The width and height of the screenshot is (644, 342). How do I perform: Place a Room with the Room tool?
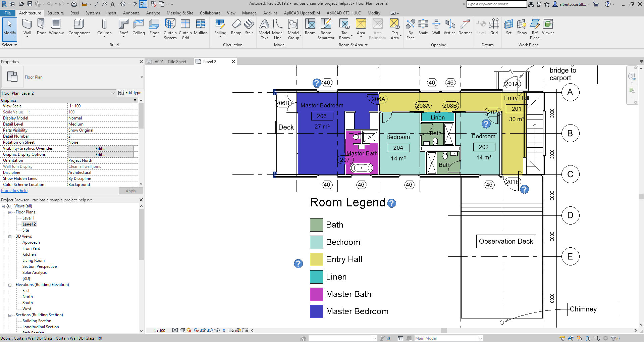(x=310, y=27)
